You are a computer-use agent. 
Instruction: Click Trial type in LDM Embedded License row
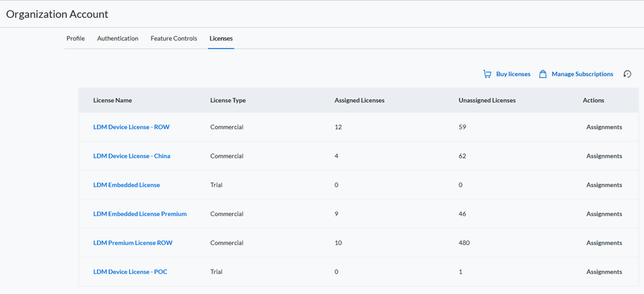click(x=217, y=185)
